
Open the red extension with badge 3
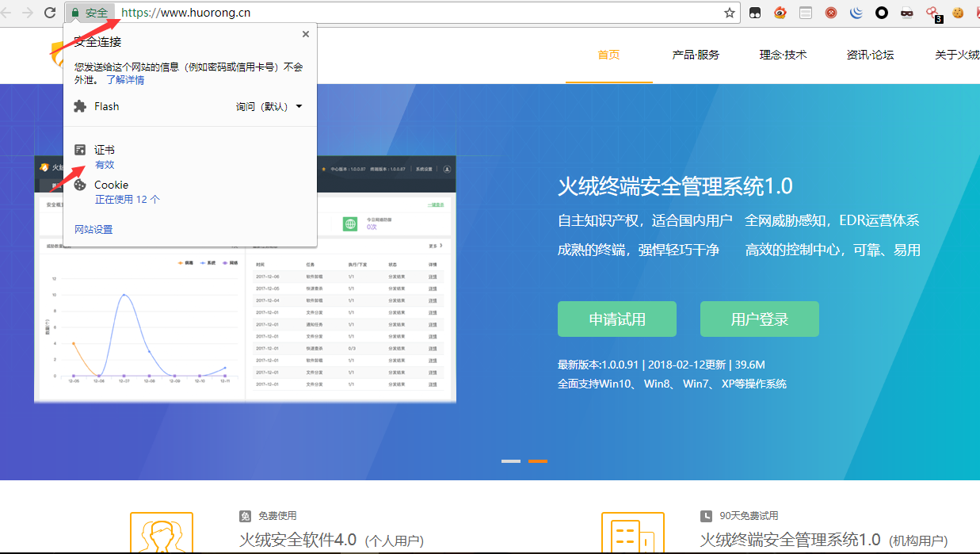(933, 13)
